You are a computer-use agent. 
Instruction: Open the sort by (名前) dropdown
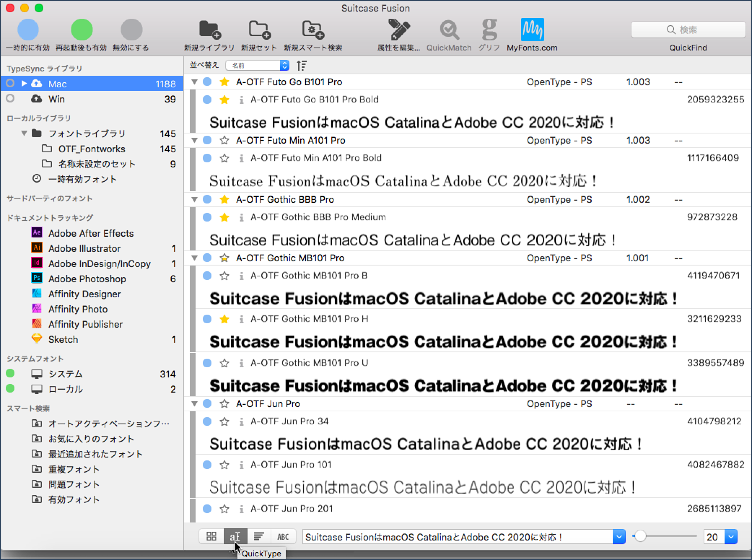click(257, 65)
